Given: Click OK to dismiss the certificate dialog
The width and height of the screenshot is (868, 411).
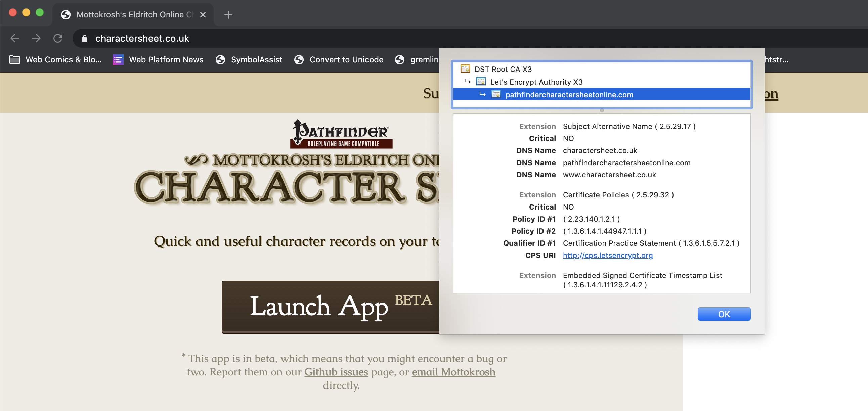Looking at the screenshot, I should [724, 314].
